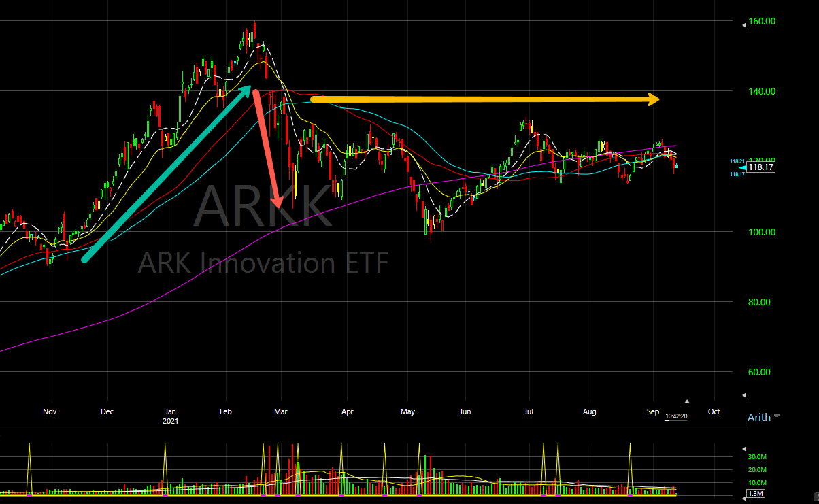
Task: Click the 80.00 price axis label
Action: tap(761, 302)
